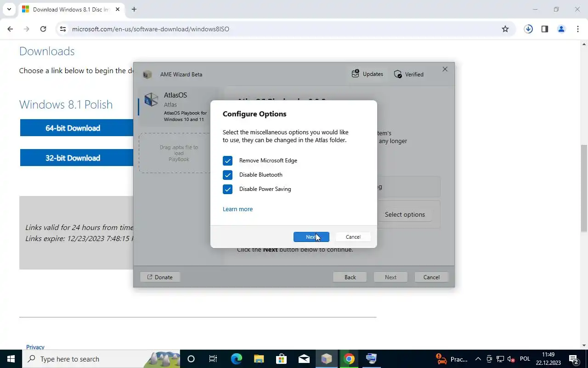Viewport: 588px width, 368px height.
Task: Open Microsoft Store from the taskbar
Action: coord(281,359)
